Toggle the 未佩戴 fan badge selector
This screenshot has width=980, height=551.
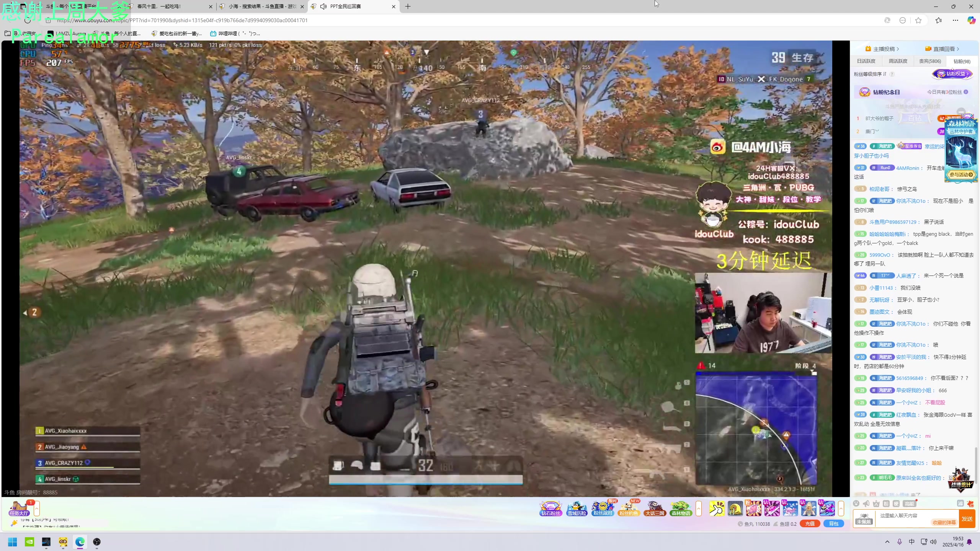tap(864, 519)
